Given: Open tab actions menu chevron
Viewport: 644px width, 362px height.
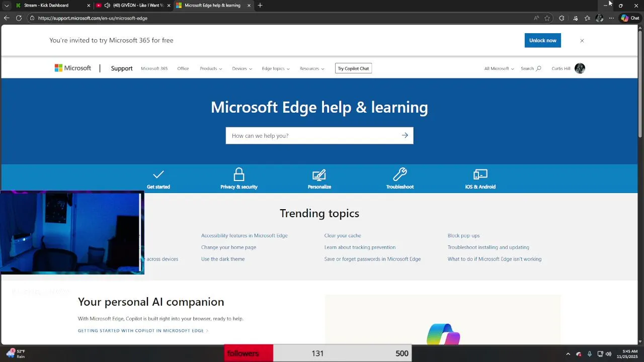Looking at the screenshot, I should [x=7, y=6].
